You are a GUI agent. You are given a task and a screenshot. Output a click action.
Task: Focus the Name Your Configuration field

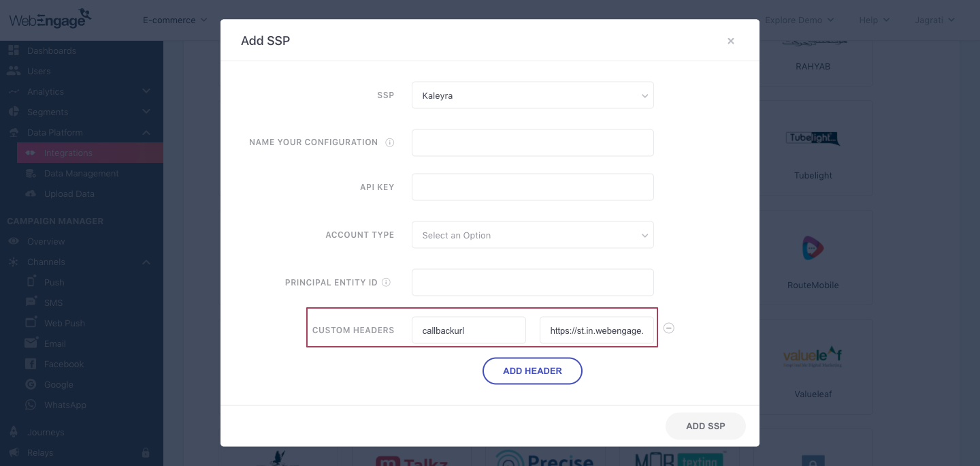coord(532,142)
